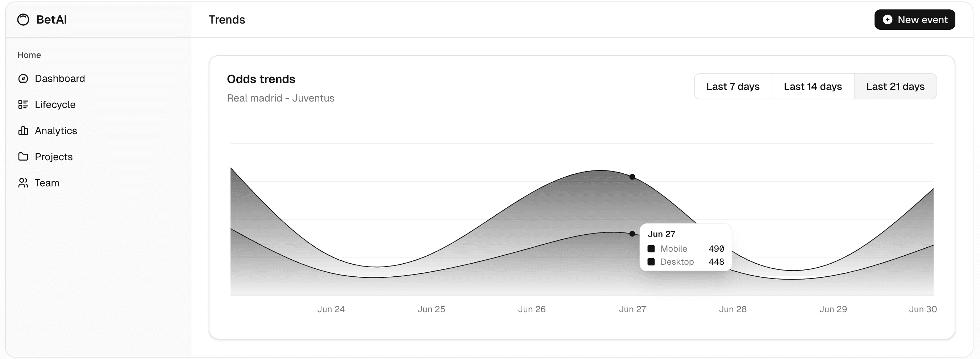Select the Home section label
The width and height of the screenshot is (980, 359).
29,55
